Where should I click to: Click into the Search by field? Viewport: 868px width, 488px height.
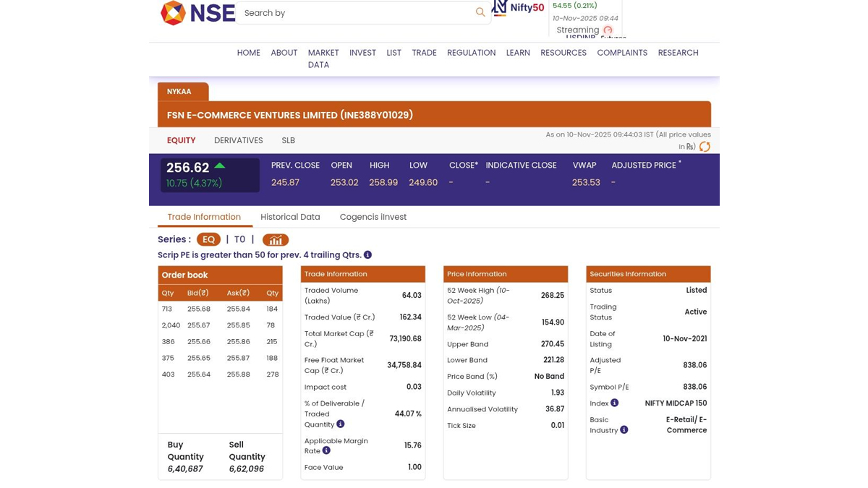click(x=354, y=13)
